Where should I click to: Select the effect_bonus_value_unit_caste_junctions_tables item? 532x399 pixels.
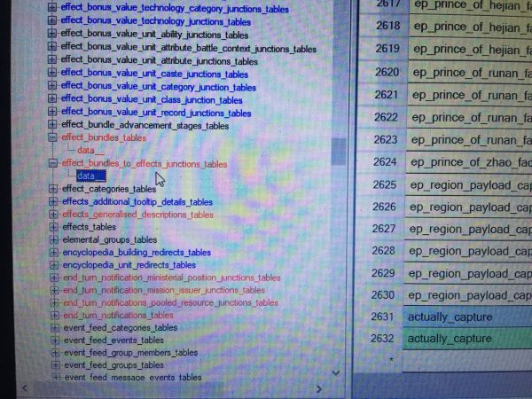click(154, 74)
